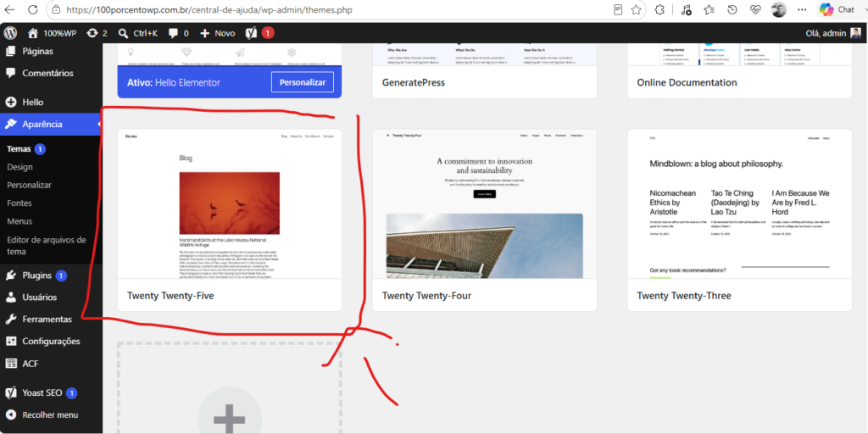The width and height of the screenshot is (868, 434).
Task: Click the red notification badge on Yoast
Action: (267, 33)
